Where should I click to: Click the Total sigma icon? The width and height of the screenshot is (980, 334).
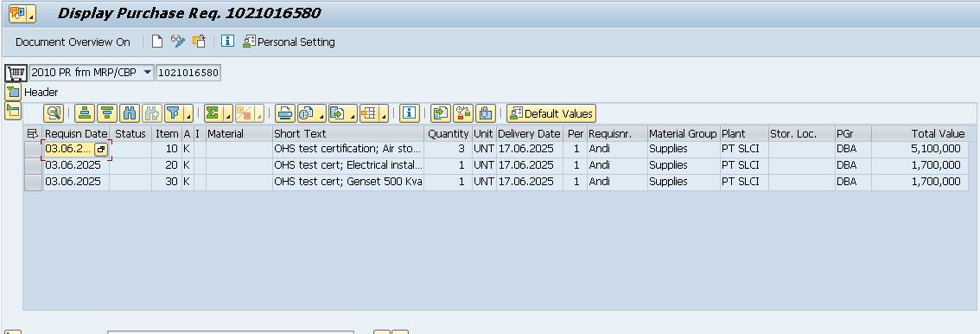213,113
